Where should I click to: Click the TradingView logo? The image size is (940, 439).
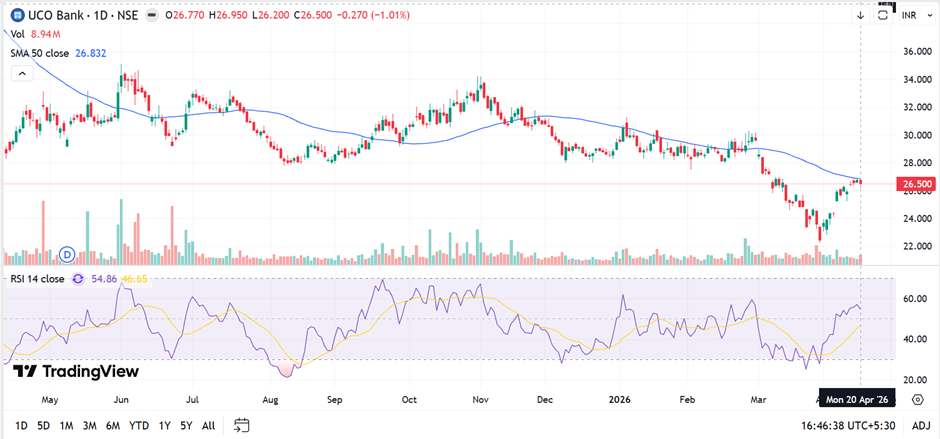pos(75,371)
